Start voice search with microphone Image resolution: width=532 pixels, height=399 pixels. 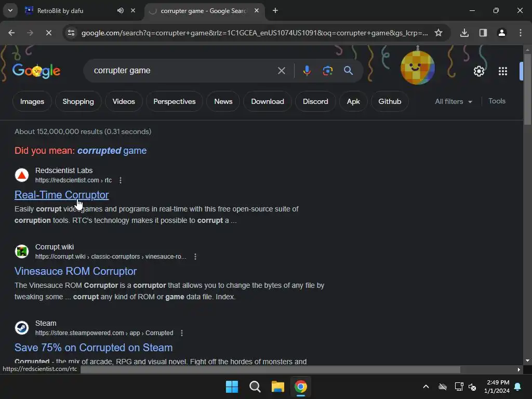click(x=307, y=71)
